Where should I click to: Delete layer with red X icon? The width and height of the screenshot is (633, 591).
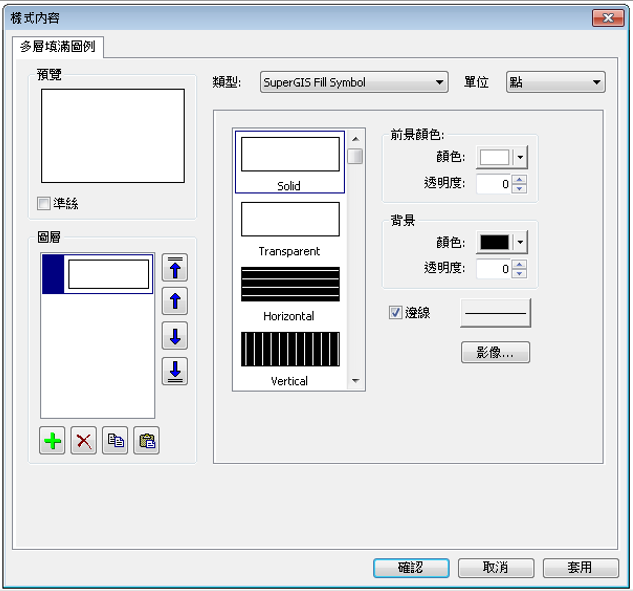pos(84,440)
